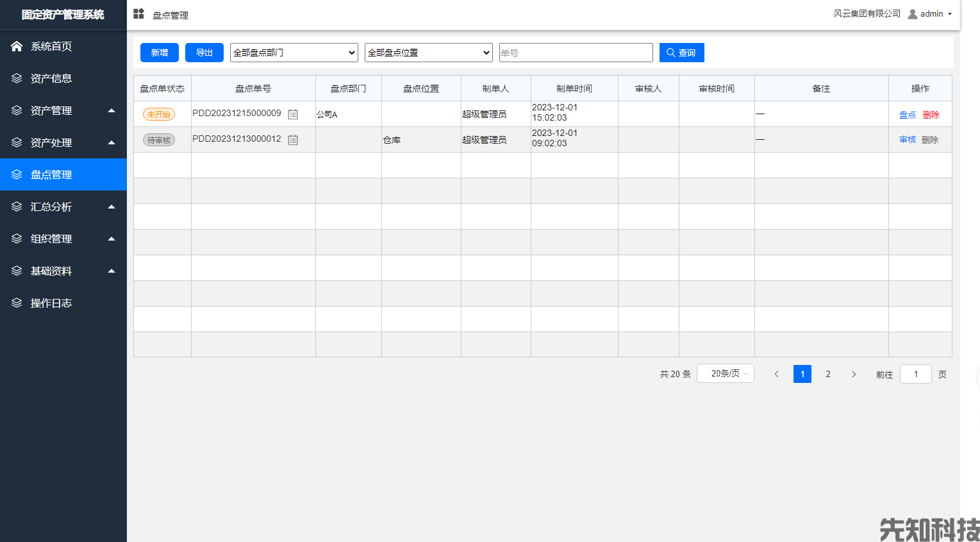Screen dimensions: 980x542
Task: Click the 未开始 status badge
Action: coord(159,114)
